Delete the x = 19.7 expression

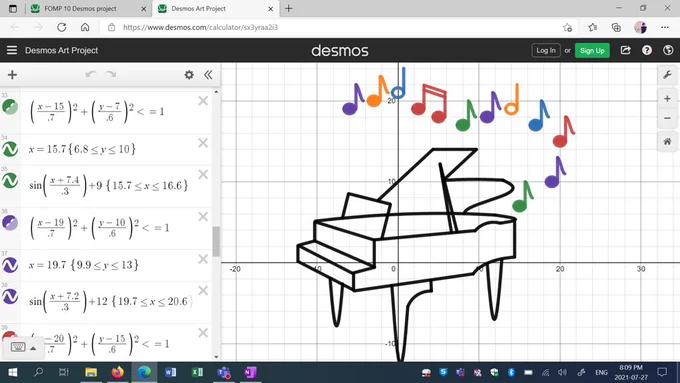(203, 259)
